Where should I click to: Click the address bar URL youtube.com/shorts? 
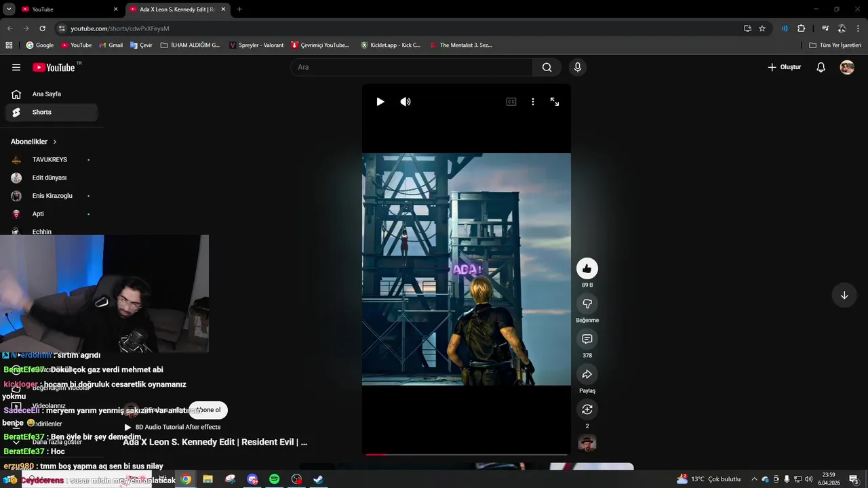tap(120, 28)
